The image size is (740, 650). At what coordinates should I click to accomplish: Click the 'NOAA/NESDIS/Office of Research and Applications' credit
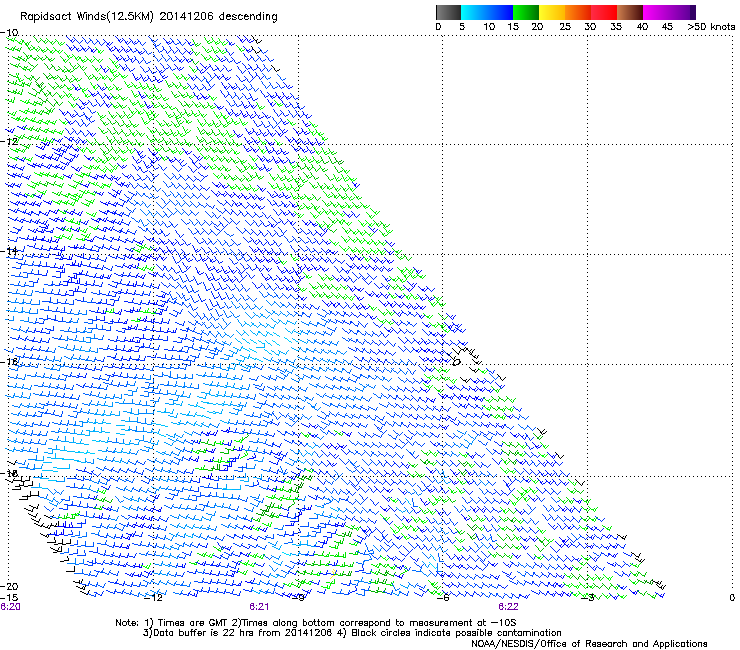click(589, 644)
